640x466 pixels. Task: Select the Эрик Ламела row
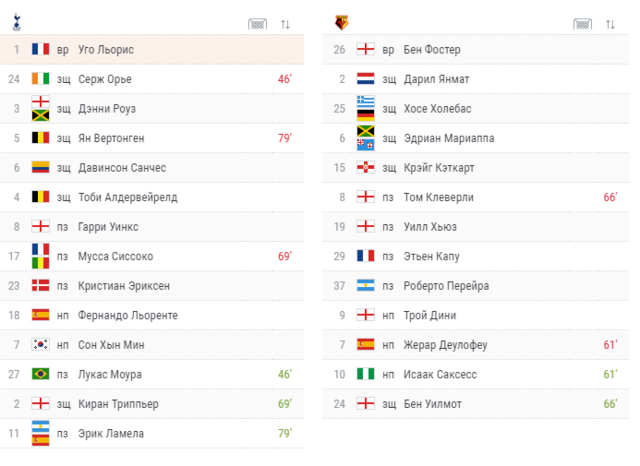tap(152, 434)
